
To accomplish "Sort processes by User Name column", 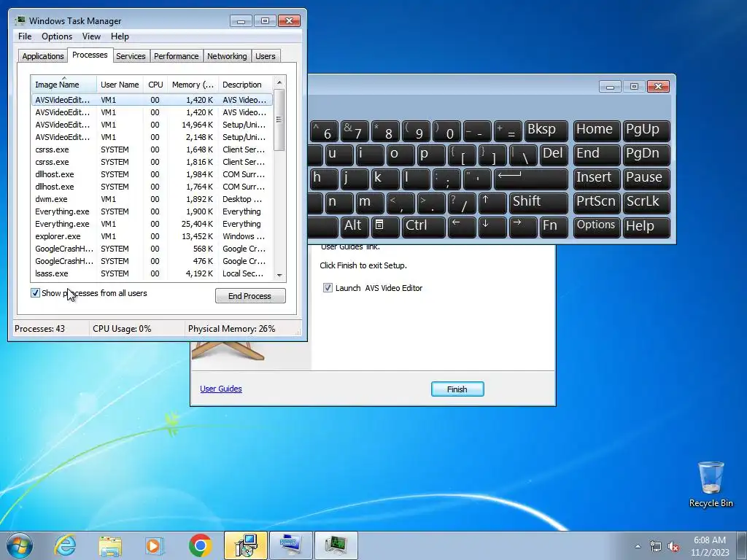I will click(x=120, y=85).
